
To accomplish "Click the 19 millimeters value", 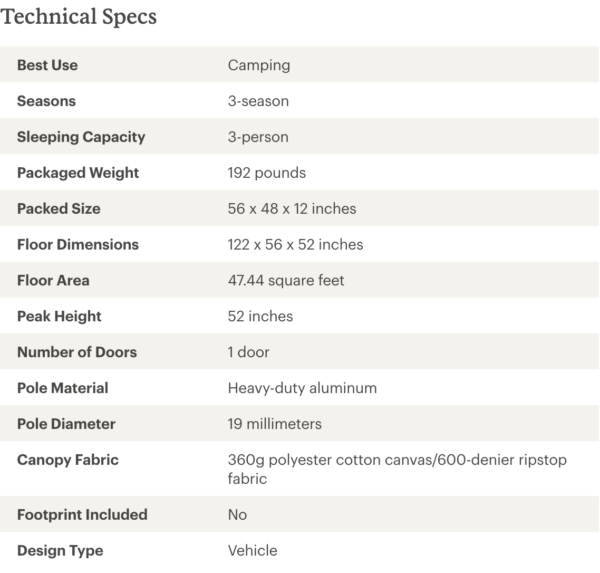I will pos(275,424).
